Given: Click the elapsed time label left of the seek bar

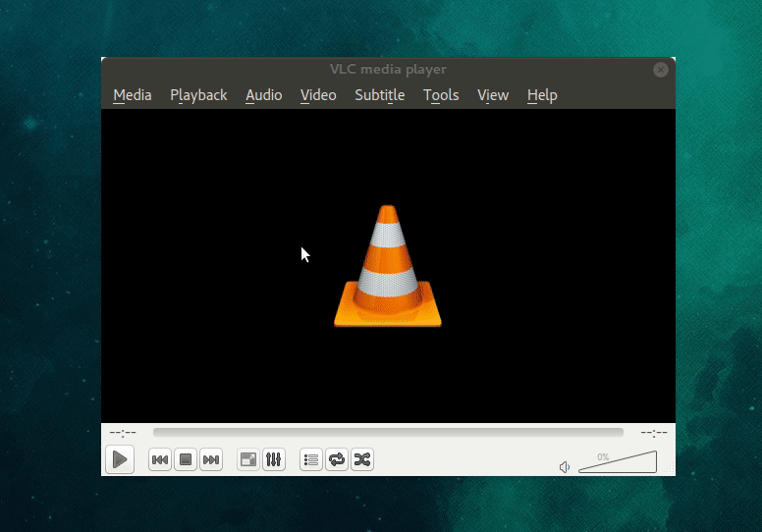Looking at the screenshot, I should 123,432.
